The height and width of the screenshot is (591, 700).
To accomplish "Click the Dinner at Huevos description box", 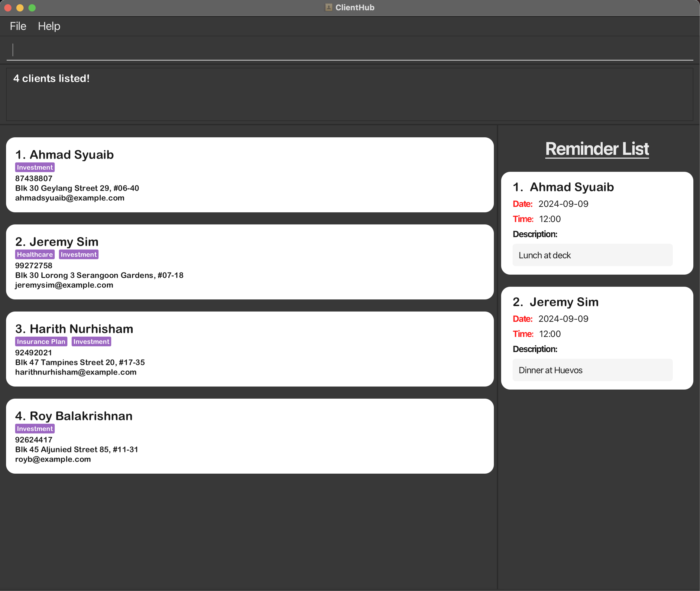I will [x=592, y=370].
